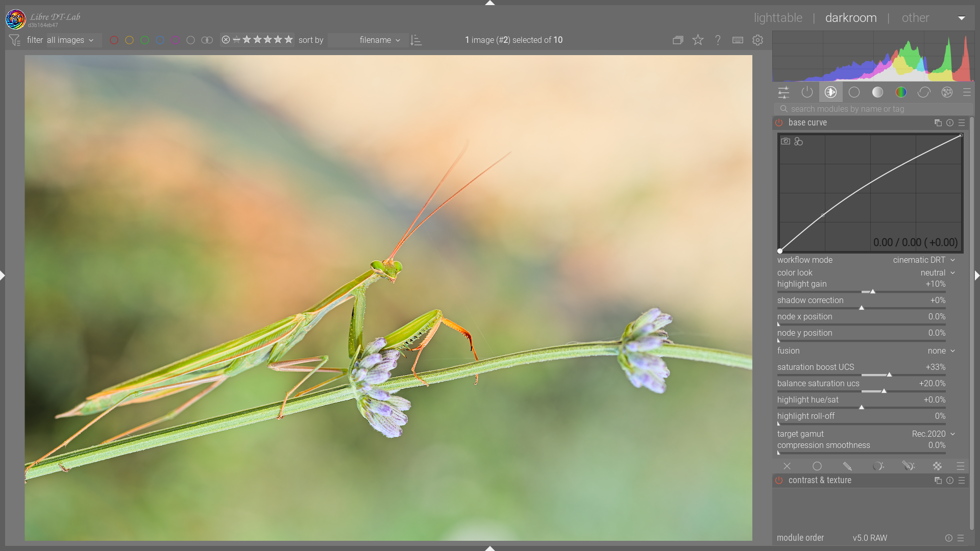Open the effects module group star icon
This screenshot has height=551, width=980.
point(947,92)
